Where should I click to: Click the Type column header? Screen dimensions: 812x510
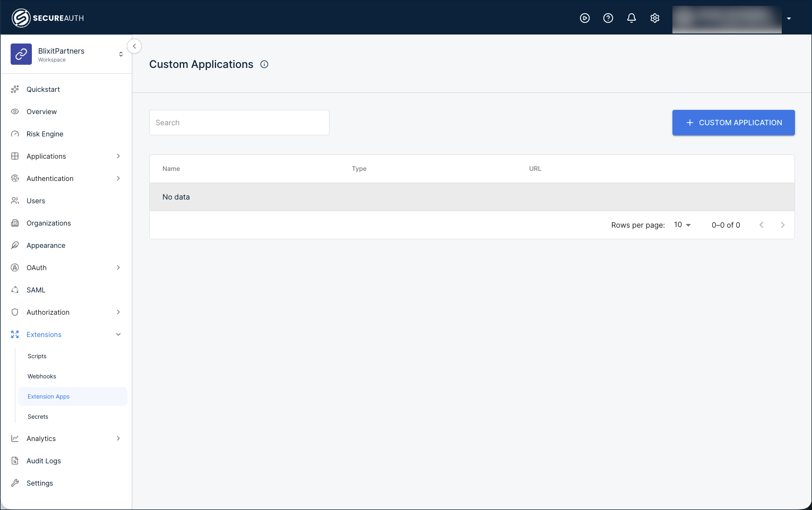click(359, 169)
